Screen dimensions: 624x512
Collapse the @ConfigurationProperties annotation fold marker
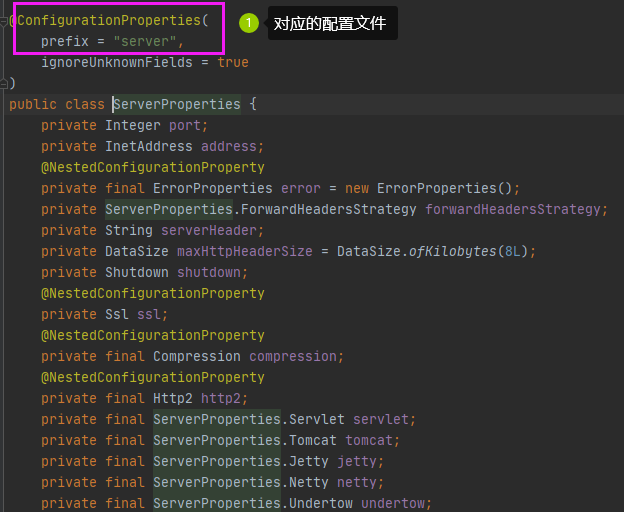pyautogui.click(x=4, y=21)
